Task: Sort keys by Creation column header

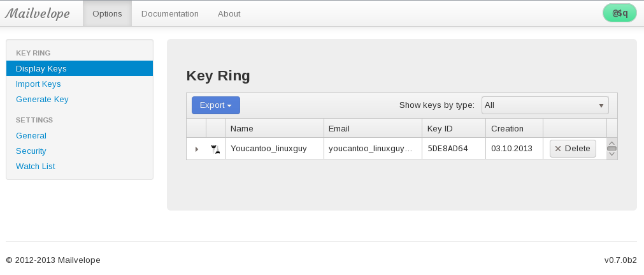Action: (x=507, y=128)
